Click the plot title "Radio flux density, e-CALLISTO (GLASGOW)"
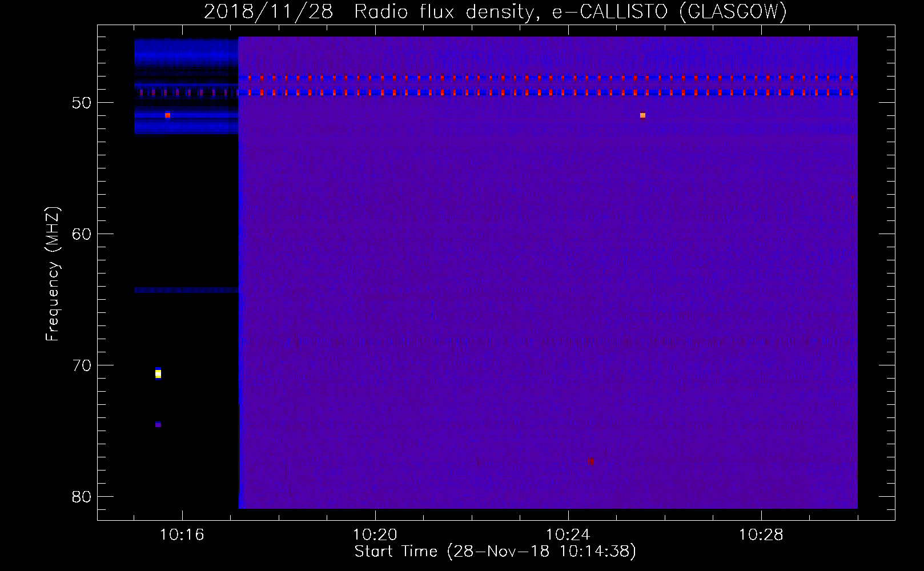 [x=570, y=11]
